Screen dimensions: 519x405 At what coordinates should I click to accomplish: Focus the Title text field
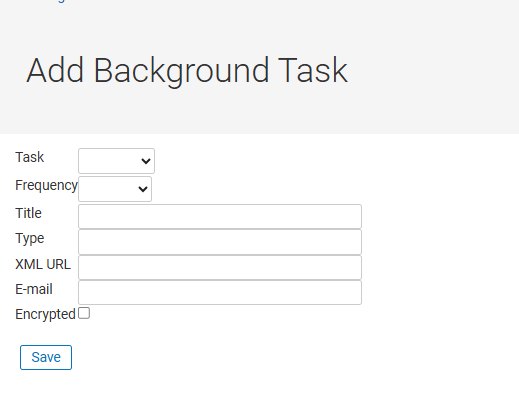tap(220, 217)
